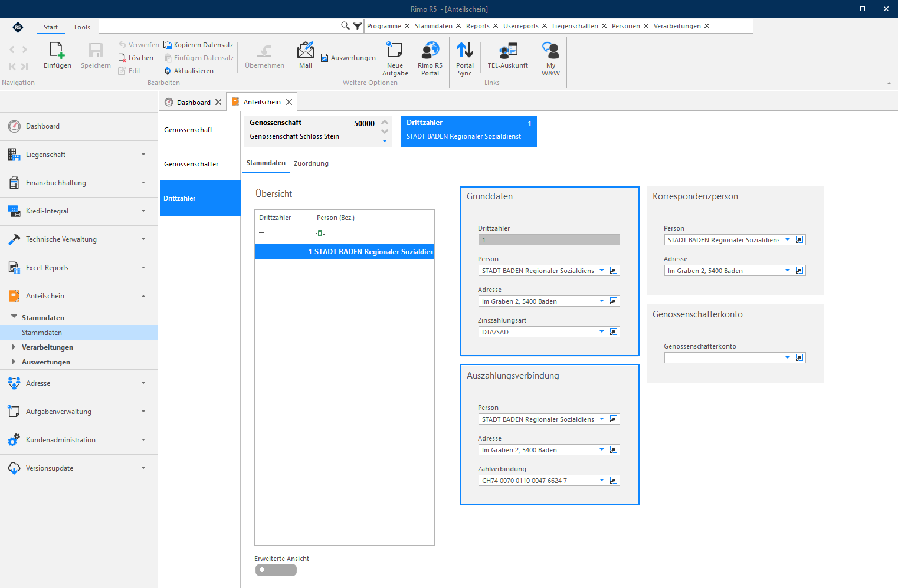Select row 1 STADT BADEN in Übersicht

(x=345, y=252)
